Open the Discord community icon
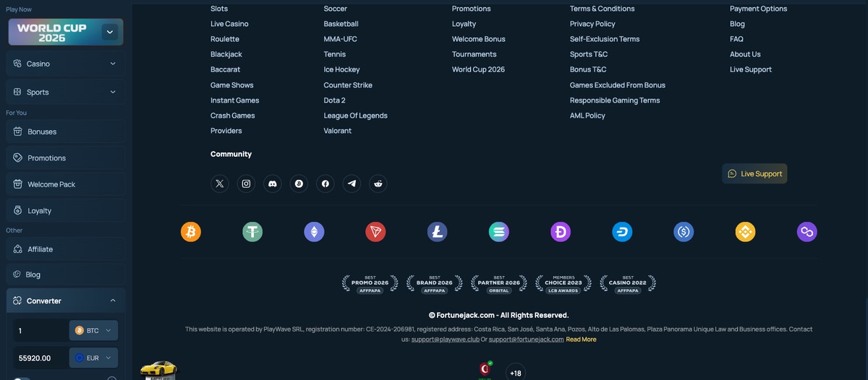The width and height of the screenshot is (868, 380). pos(273,183)
